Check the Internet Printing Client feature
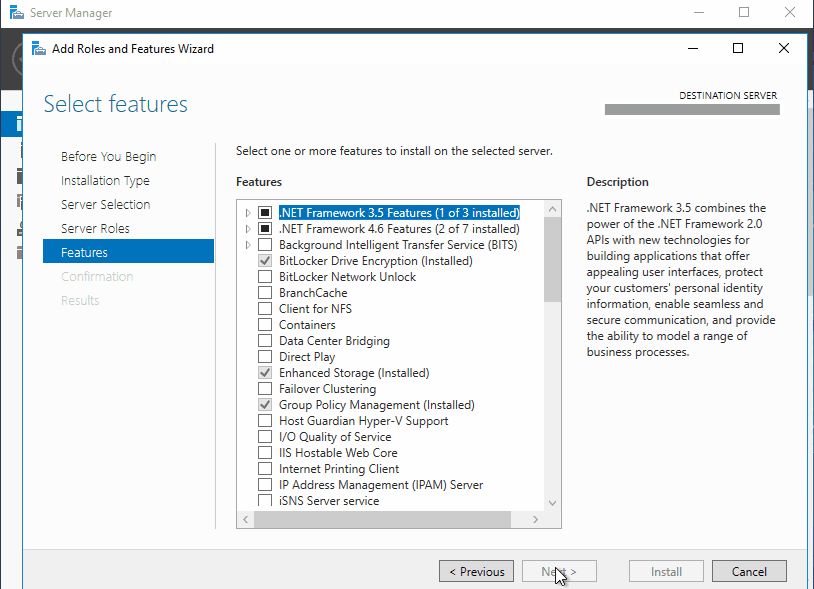814x589 pixels. pyautogui.click(x=265, y=468)
